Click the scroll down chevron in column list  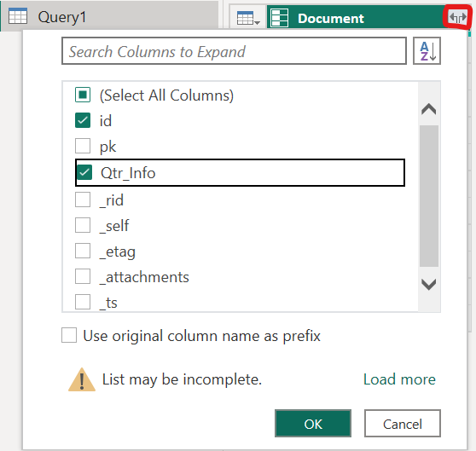(x=428, y=284)
